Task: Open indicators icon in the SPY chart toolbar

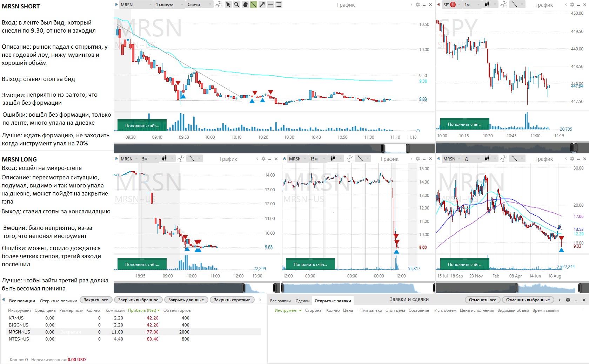Action: click(x=504, y=5)
